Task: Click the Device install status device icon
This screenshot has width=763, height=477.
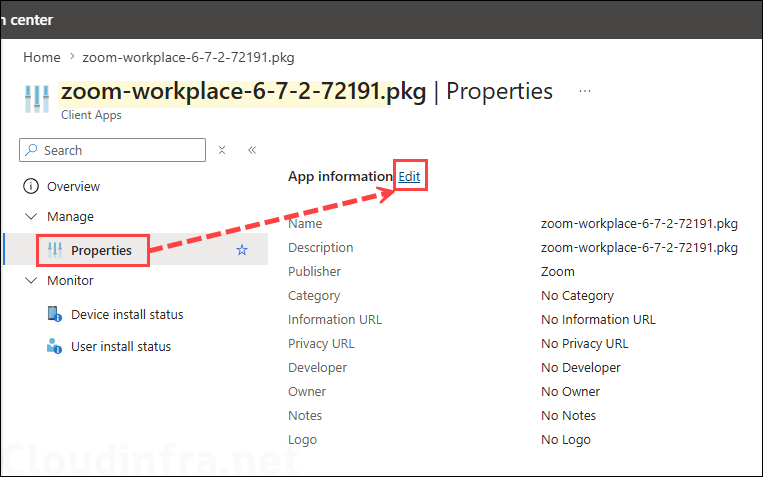Action: tap(54, 314)
